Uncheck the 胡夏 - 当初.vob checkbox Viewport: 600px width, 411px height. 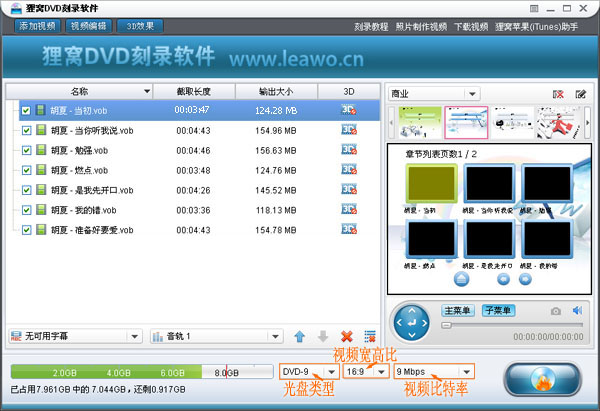[x=26, y=111]
